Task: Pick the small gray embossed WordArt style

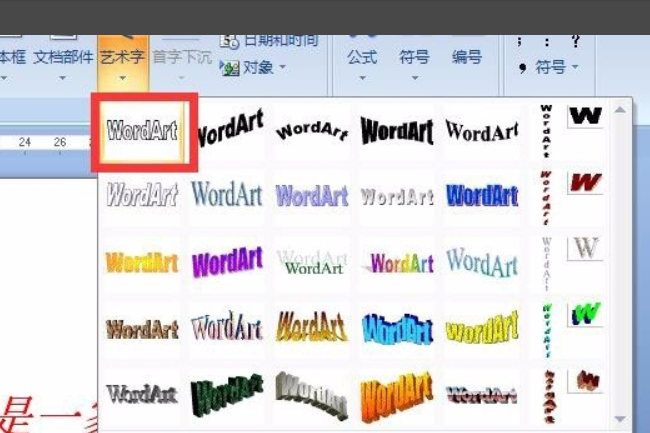Action: tap(397, 196)
